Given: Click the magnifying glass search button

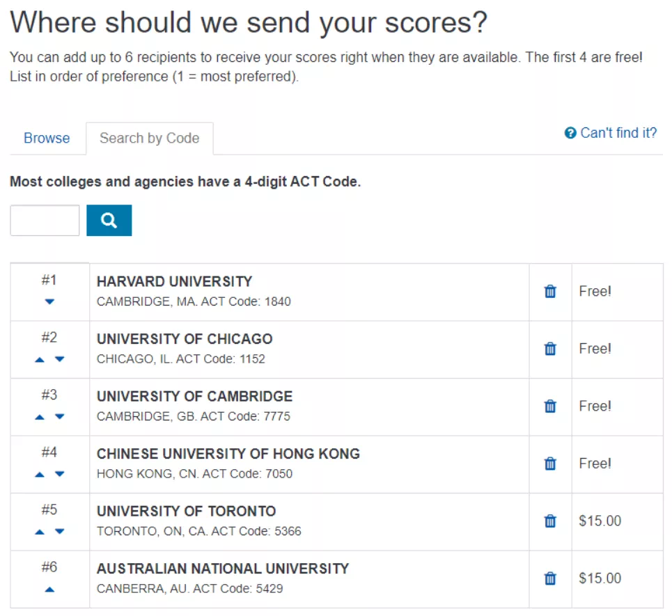Looking at the screenshot, I should [109, 221].
